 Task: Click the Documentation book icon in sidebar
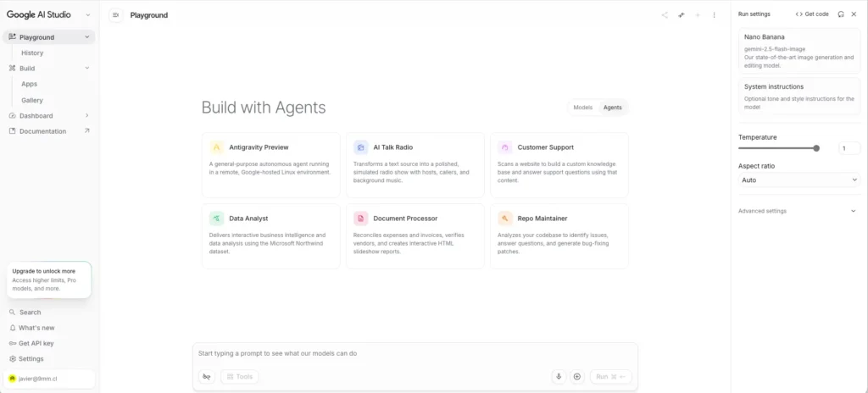point(12,131)
